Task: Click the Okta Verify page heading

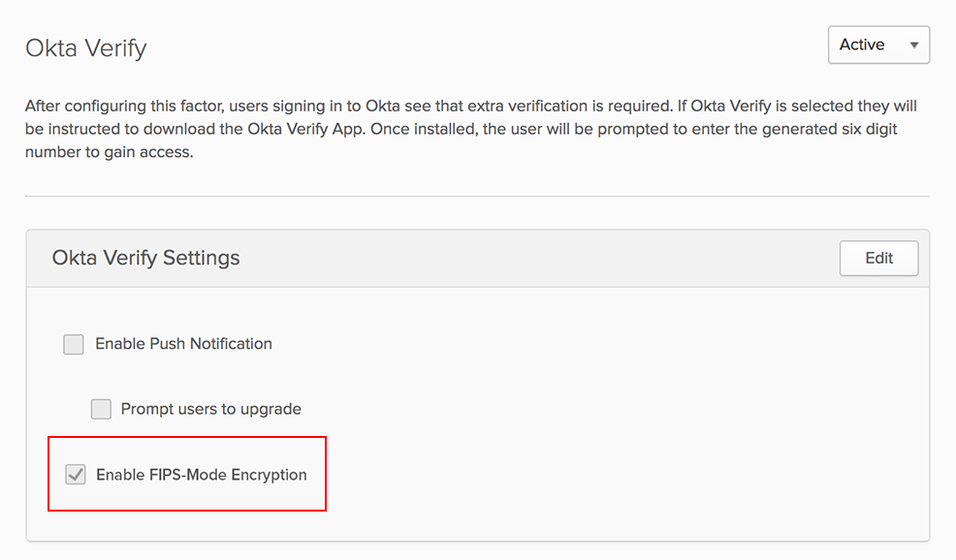Action: pyautogui.click(x=85, y=47)
